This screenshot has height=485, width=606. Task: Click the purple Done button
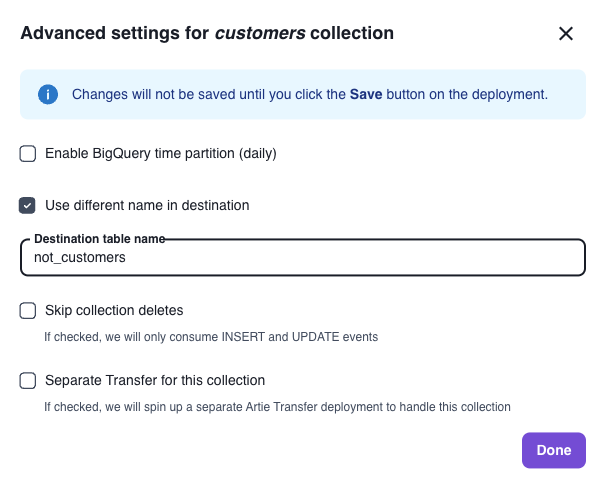tap(554, 450)
